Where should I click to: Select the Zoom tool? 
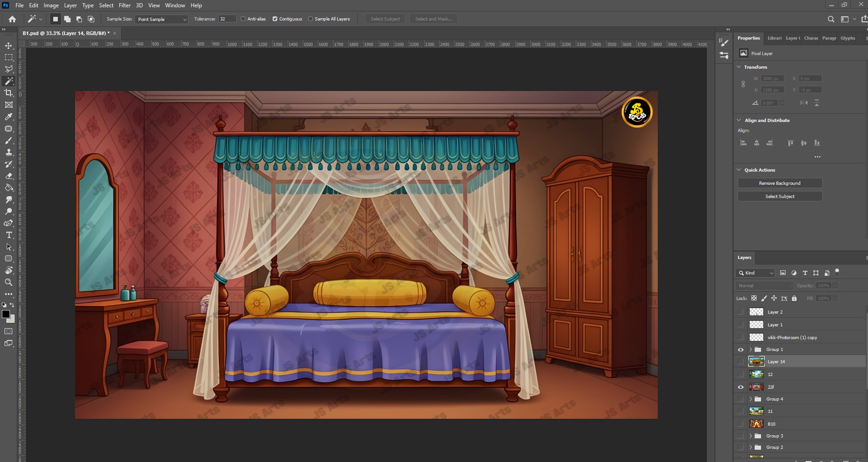point(9,282)
